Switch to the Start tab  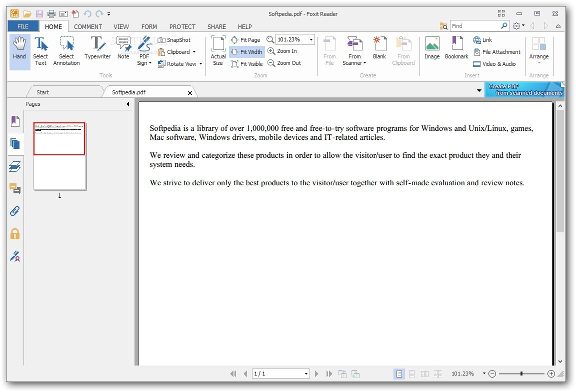[x=43, y=92]
